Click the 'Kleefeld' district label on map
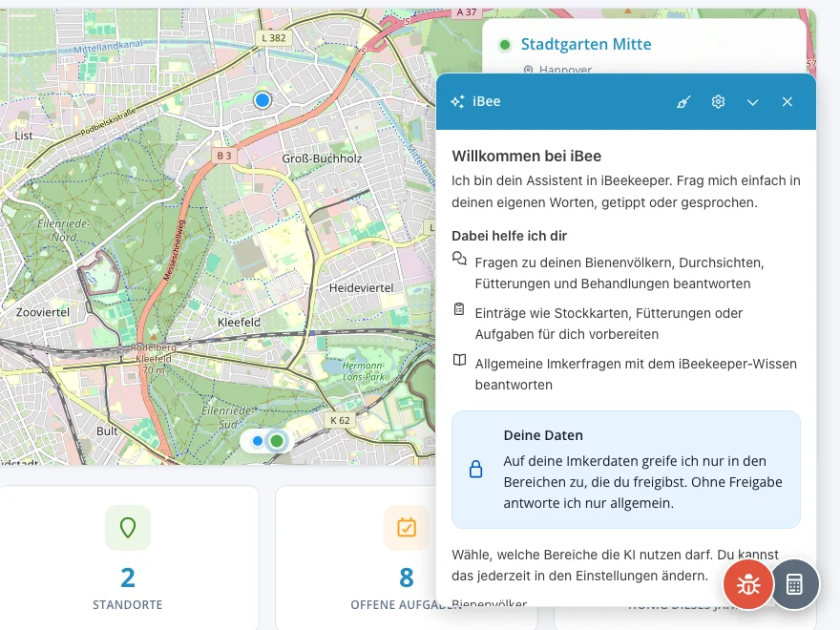 tap(239, 323)
